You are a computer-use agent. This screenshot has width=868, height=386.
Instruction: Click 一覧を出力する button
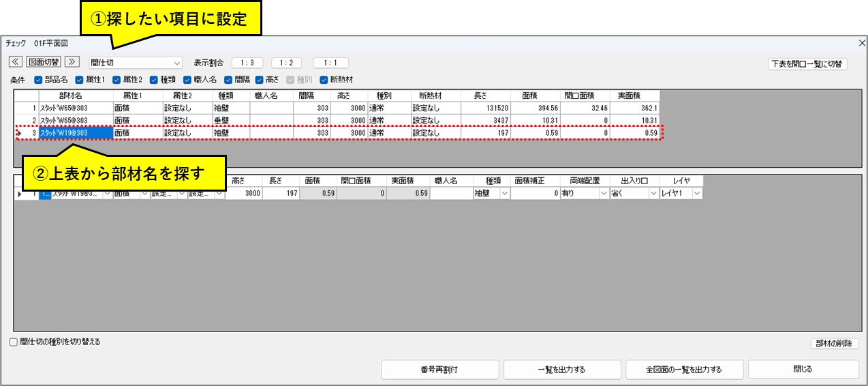(x=561, y=370)
